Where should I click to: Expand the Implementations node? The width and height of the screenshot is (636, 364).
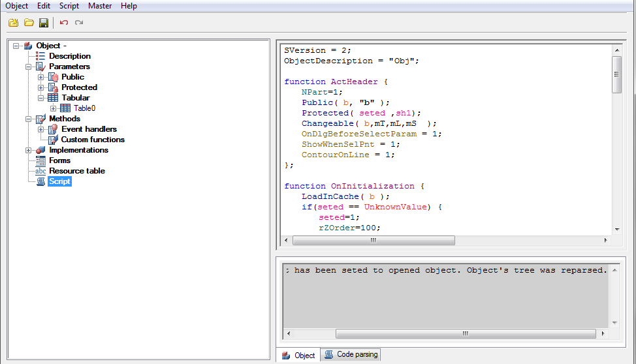(x=29, y=150)
